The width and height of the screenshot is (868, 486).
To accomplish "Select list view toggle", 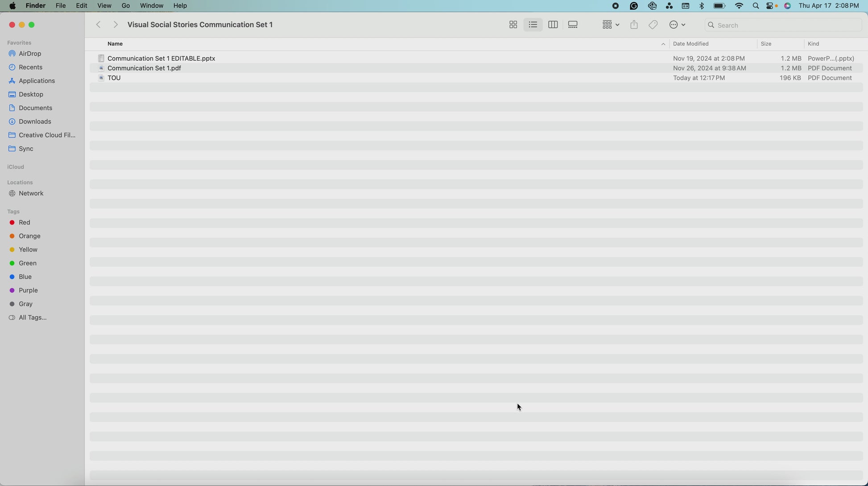I will [533, 25].
